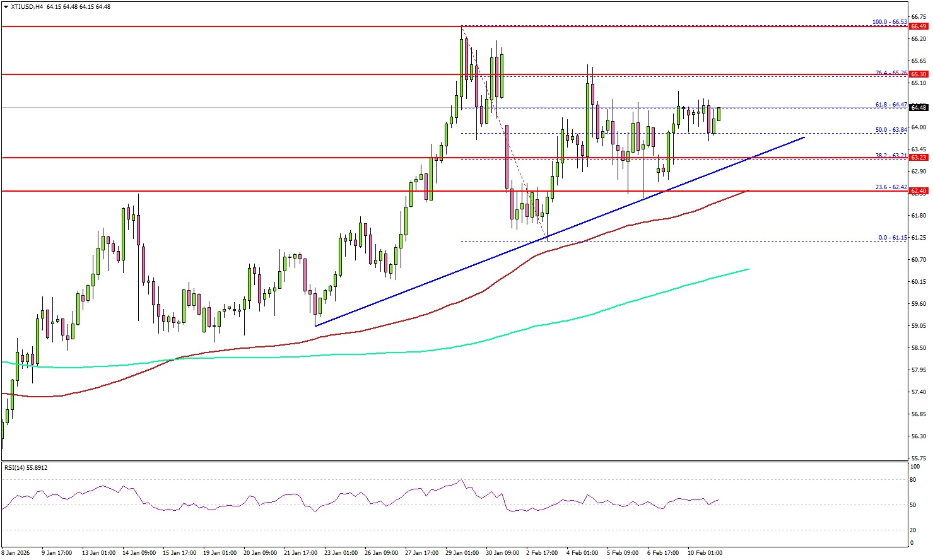
Task: Select the red 65.30 price tag
Action: coord(918,74)
